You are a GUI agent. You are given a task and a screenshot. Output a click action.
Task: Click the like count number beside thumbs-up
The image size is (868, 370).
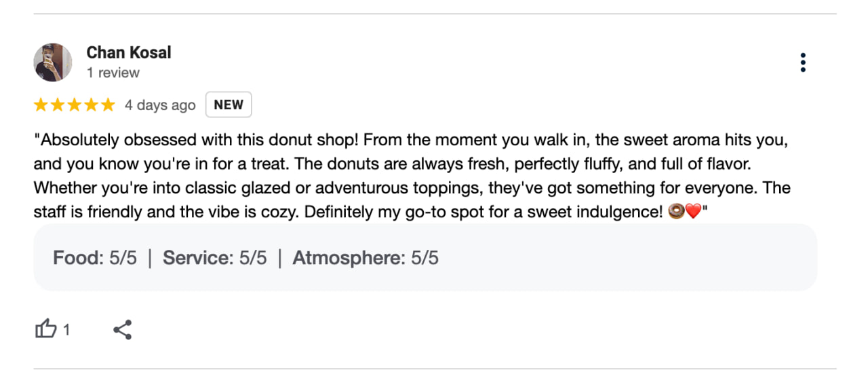[x=66, y=331]
